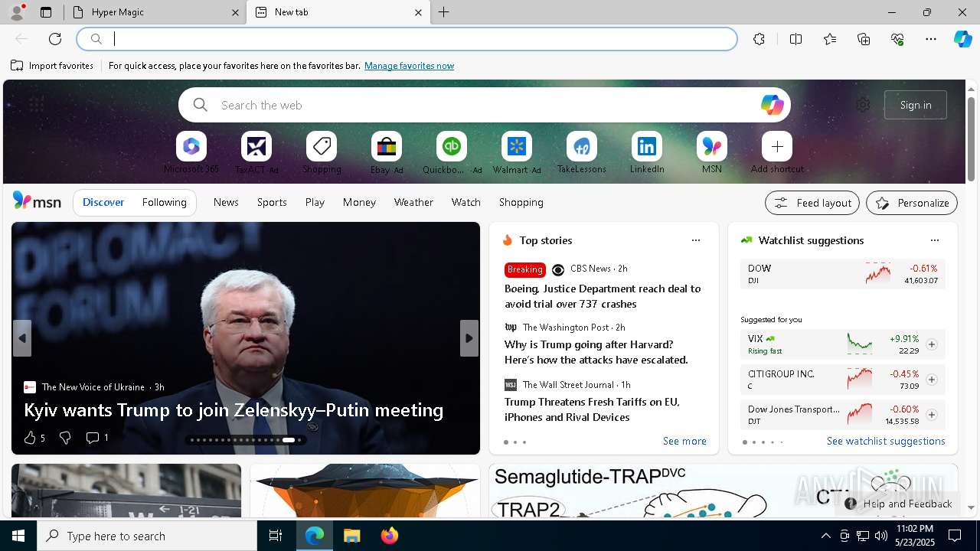Open Extensions puzzle icon in toolbar
The image size is (980, 551).
[x=759, y=39]
